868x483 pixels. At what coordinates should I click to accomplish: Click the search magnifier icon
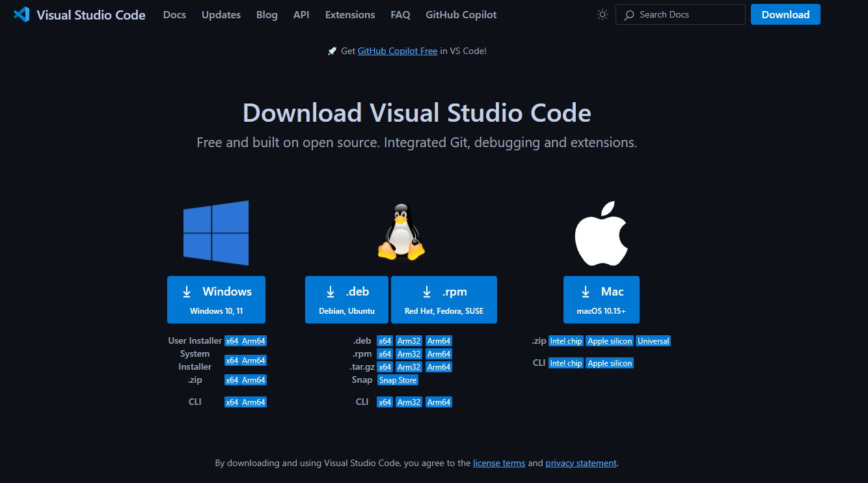[629, 15]
